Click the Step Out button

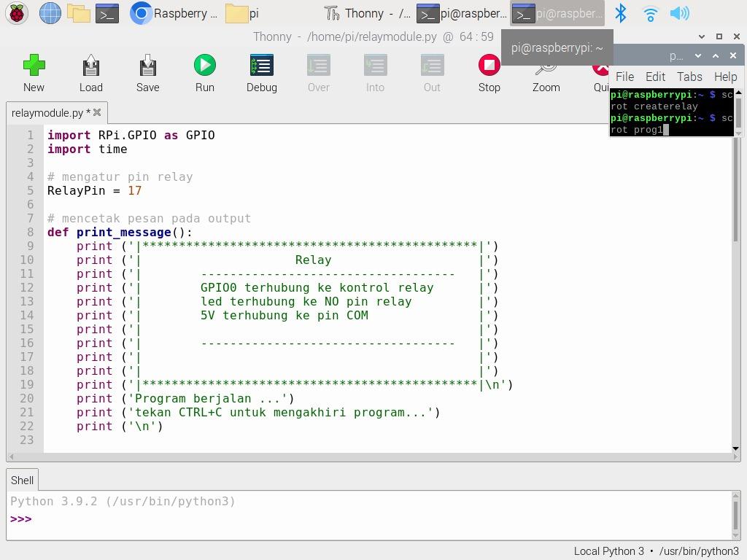(x=432, y=73)
